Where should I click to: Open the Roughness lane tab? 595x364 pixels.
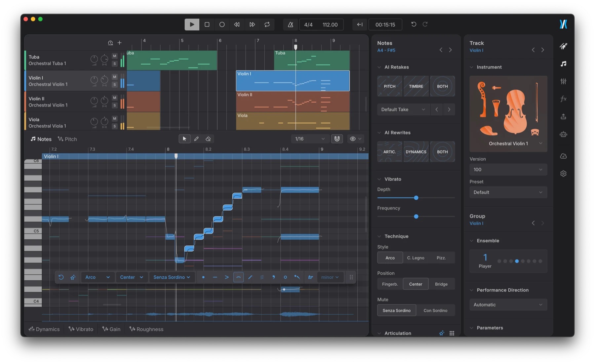[x=146, y=329]
